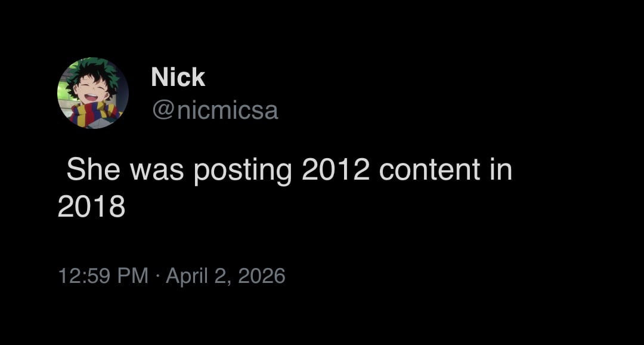Click the word She in tweet
The image size is (644, 345).
94,170
